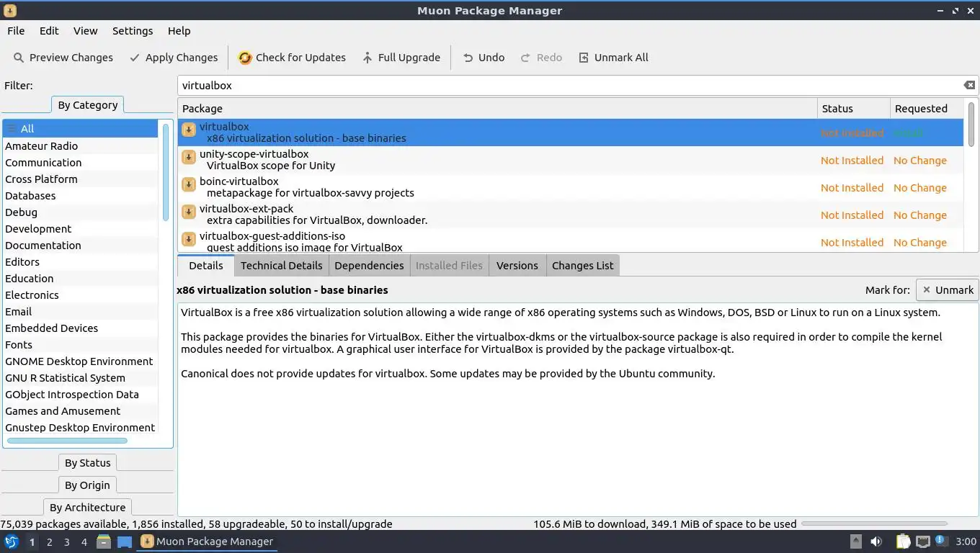Switch to virtual desktop 4
Image resolution: width=980 pixels, height=553 pixels.
click(84, 541)
